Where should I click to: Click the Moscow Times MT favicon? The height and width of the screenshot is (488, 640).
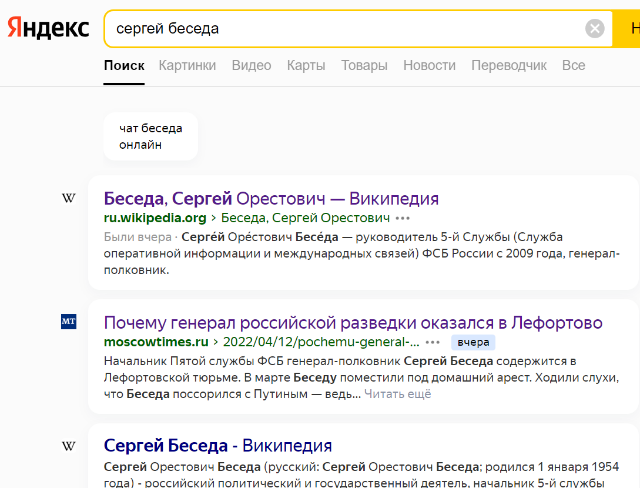click(x=69, y=322)
